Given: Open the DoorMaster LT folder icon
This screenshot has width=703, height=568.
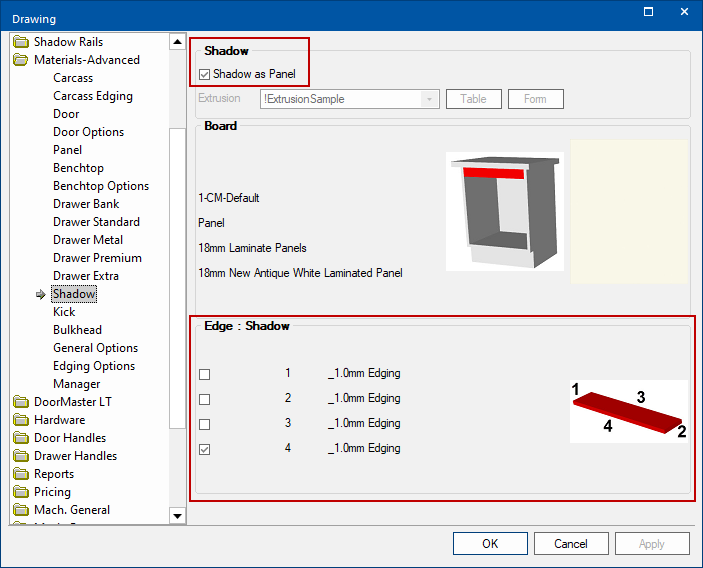Looking at the screenshot, I should pos(21,402).
